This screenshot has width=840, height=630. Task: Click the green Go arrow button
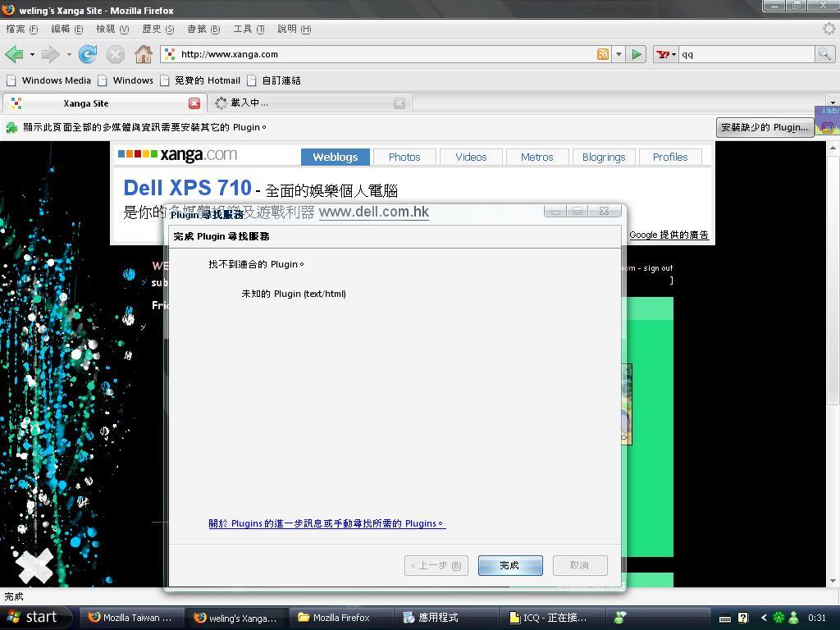[x=637, y=54]
